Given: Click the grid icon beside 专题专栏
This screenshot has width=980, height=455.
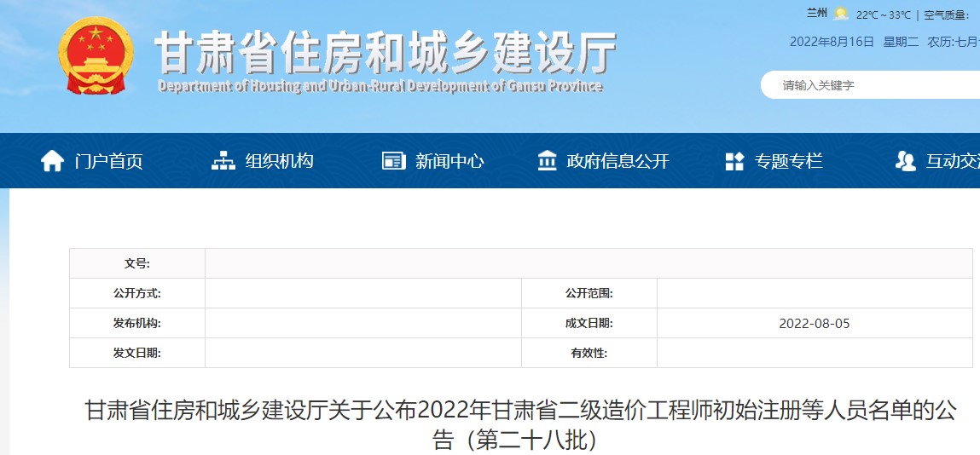Looking at the screenshot, I should pos(734,161).
